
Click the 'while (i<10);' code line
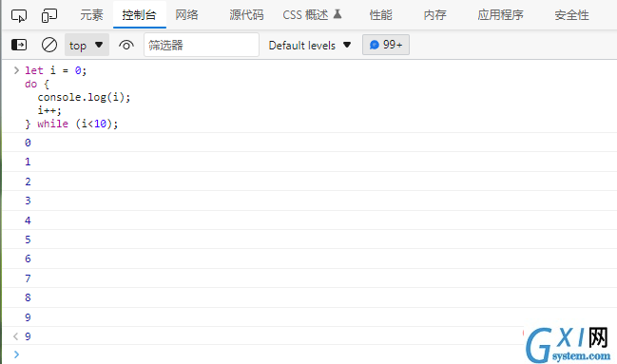tap(71, 124)
